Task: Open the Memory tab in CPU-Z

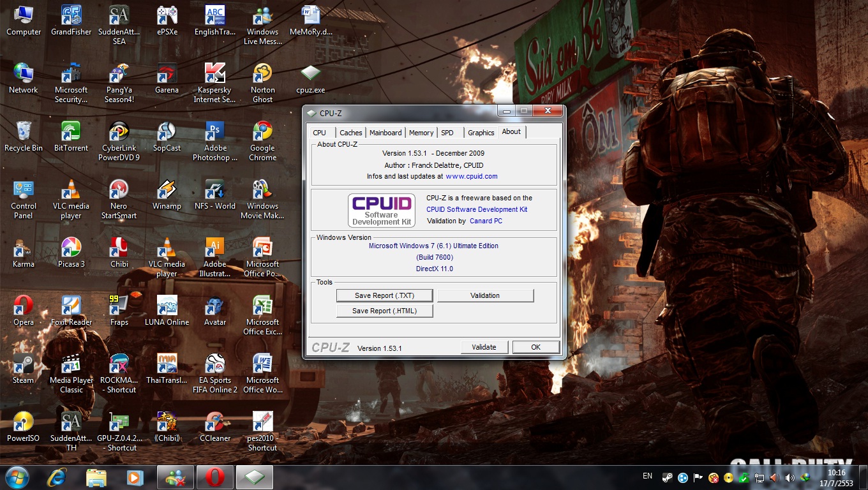Action: (x=421, y=133)
